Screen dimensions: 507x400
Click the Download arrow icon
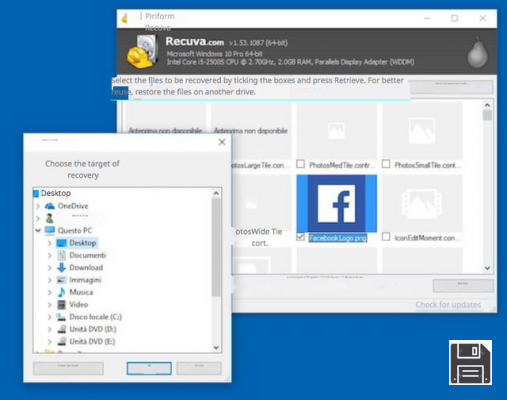point(61,267)
